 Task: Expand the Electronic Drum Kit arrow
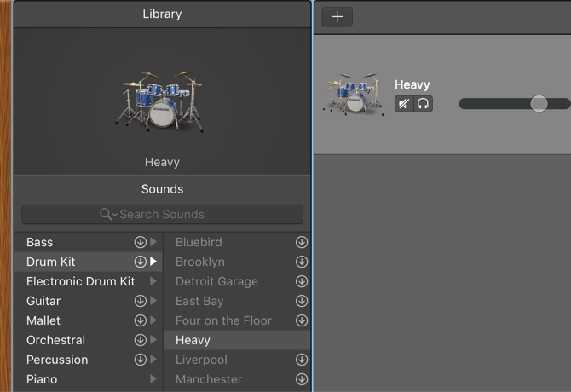153,282
